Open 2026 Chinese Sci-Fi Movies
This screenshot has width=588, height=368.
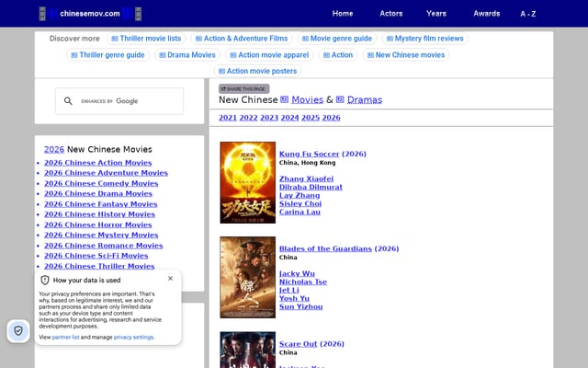tap(96, 256)
